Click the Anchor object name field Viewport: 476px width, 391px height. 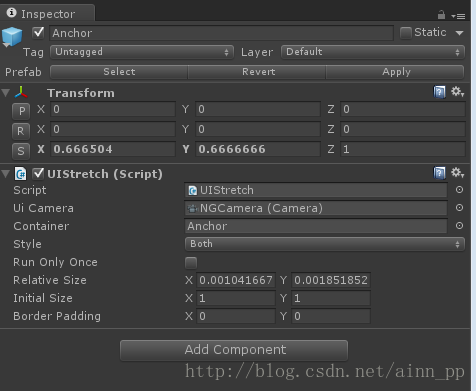tap(221, 33)
